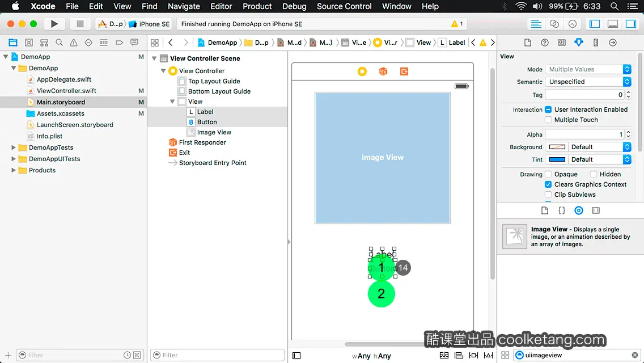644x363 pixels.
Task: Enable the Clip Subviews checkbox
Action: click(548, 195)
